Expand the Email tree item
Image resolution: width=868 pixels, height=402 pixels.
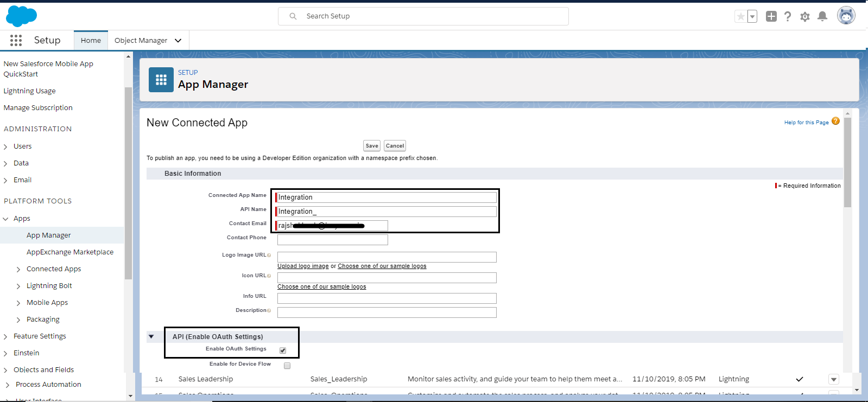tap(5, 180)
